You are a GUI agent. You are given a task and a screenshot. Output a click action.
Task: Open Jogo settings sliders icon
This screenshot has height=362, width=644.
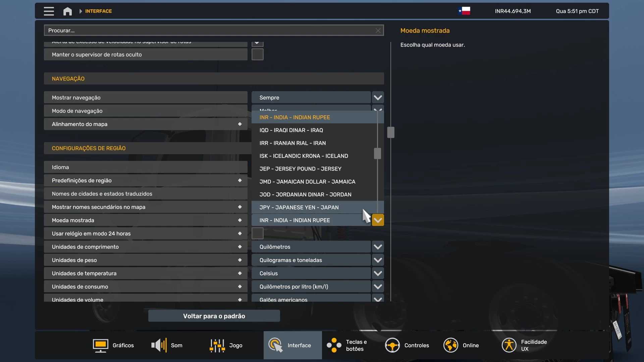pos(217,345)
